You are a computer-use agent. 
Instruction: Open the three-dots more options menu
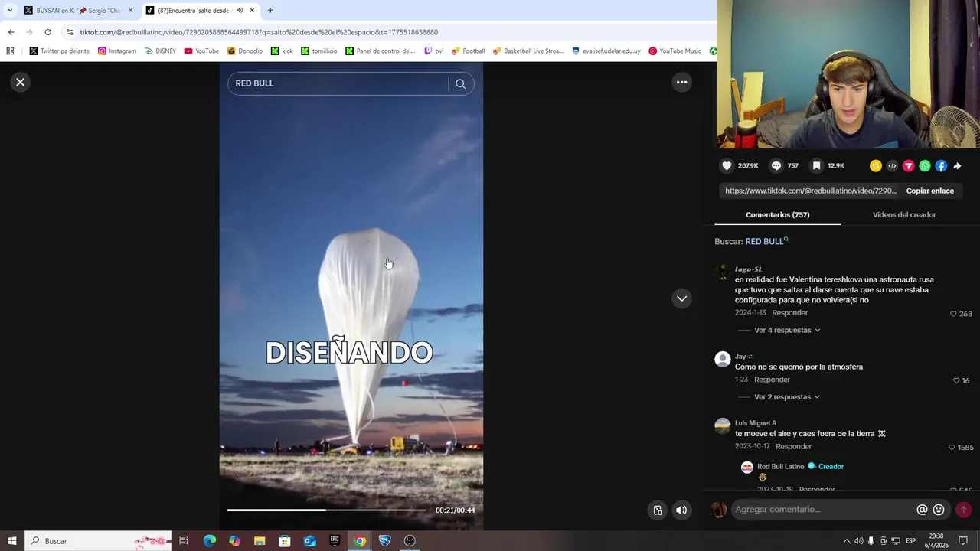click(x=681, y=82)
